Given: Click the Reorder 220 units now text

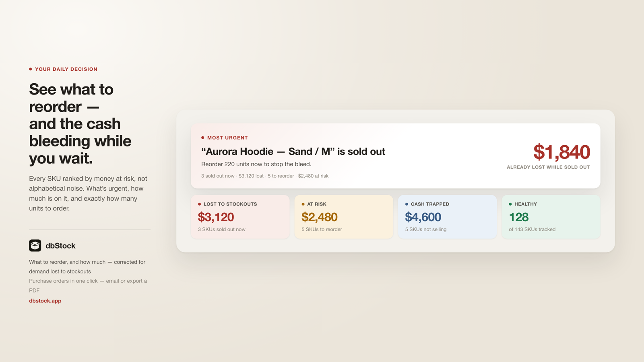Looking at the screenshot, I should 256,164.
